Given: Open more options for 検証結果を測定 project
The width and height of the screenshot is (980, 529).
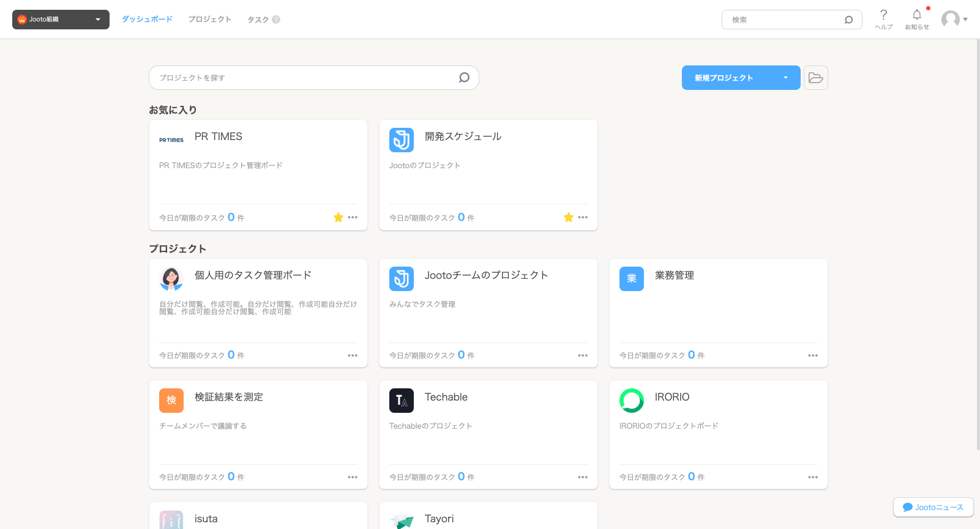Looking at the screenshot, I should [352, 477].
